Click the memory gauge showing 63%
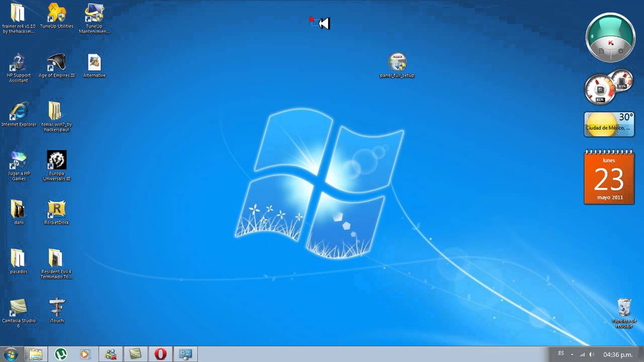 pyautogui.click(x=622, y=80)
